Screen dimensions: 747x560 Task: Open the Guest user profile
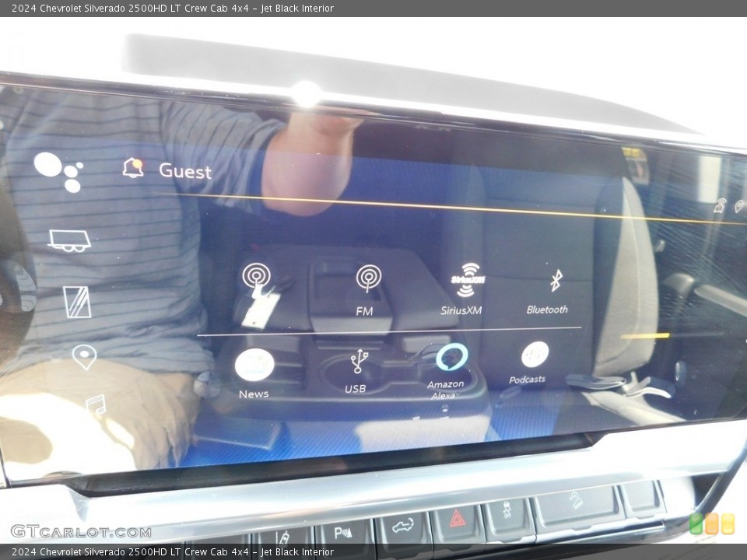click(x=185, y=171)
